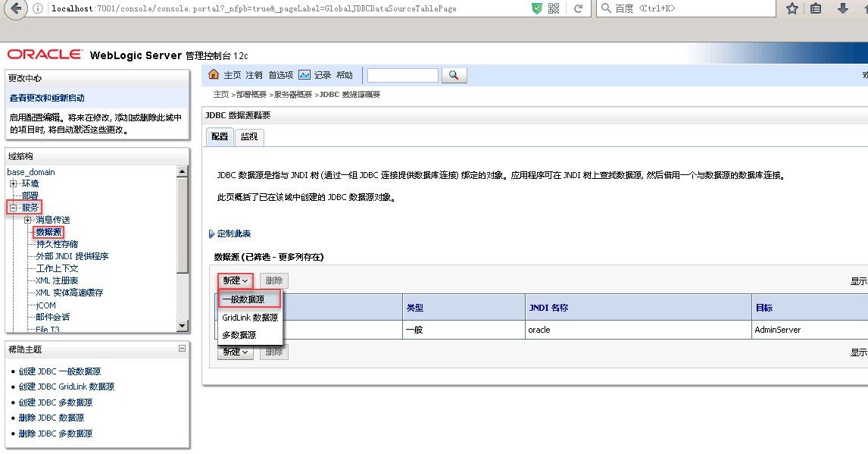Click 查看更改和重新启动 link

47,98
